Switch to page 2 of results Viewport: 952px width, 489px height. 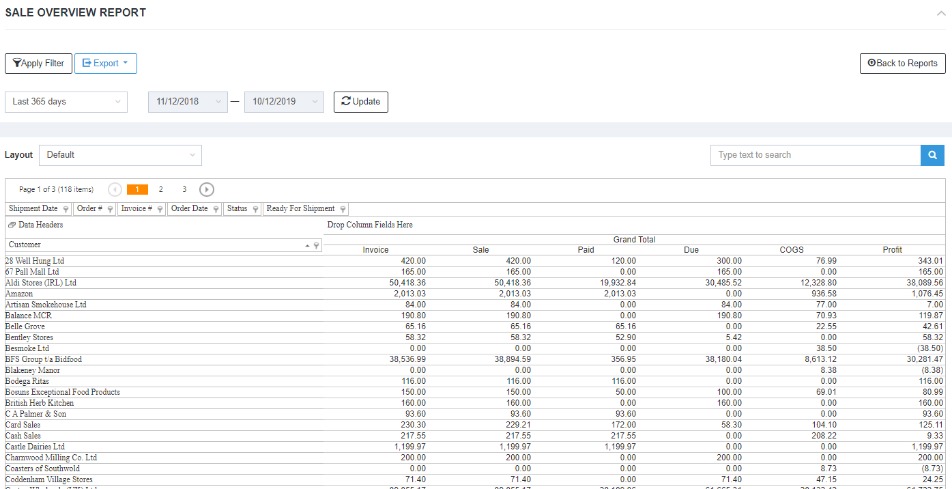(160, 189)
